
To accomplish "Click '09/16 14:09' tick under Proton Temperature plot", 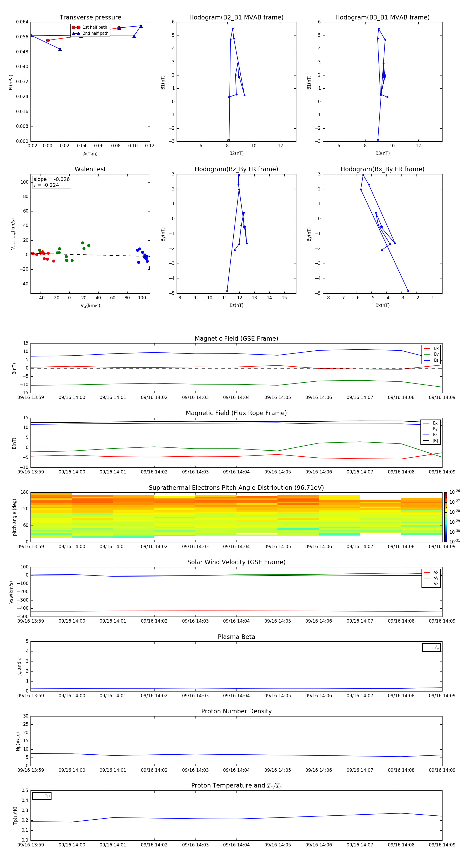I will (x=442, y=845).
